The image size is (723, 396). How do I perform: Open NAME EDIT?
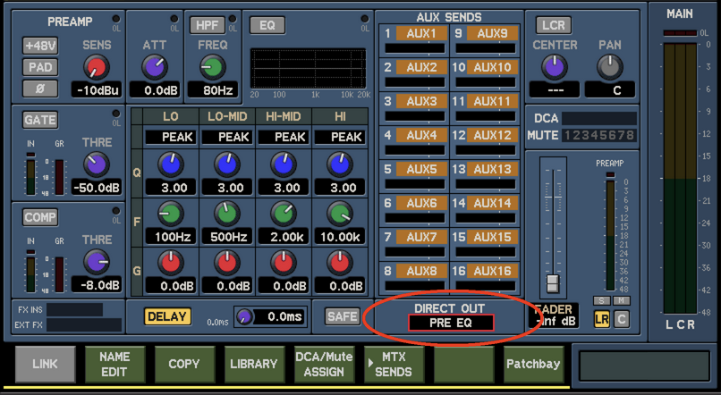coord(114,364)
